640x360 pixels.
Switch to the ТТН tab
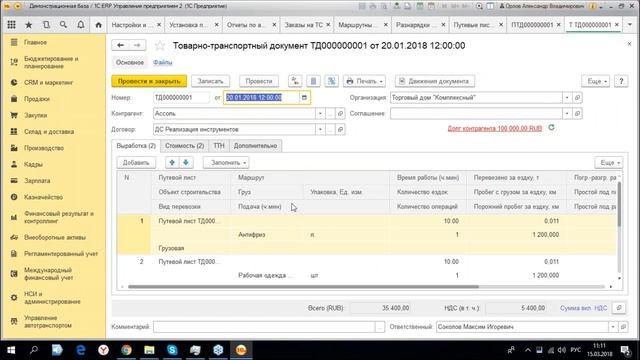pos(219,146)
